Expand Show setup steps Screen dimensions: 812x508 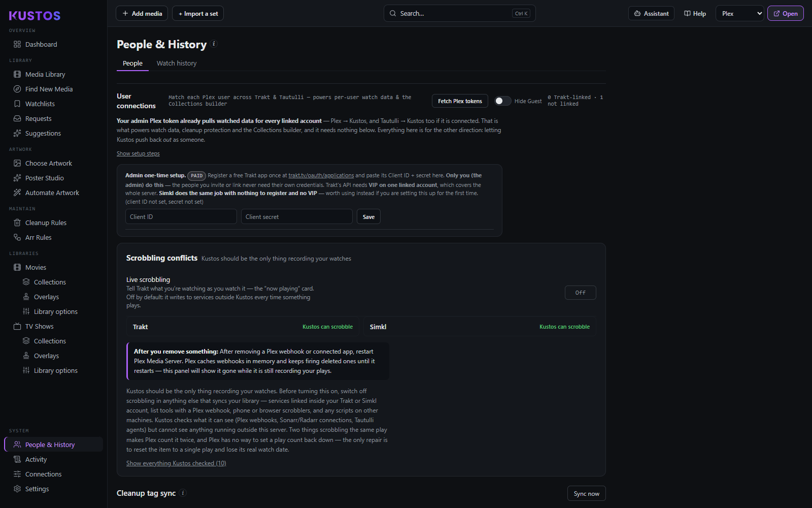(x=138, y=153)
